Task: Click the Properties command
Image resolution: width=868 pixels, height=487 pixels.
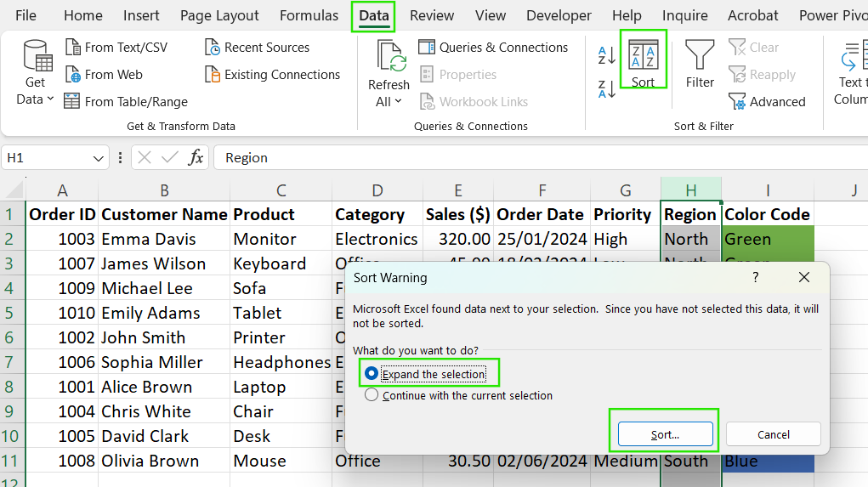Action: (x=458, y=75)
